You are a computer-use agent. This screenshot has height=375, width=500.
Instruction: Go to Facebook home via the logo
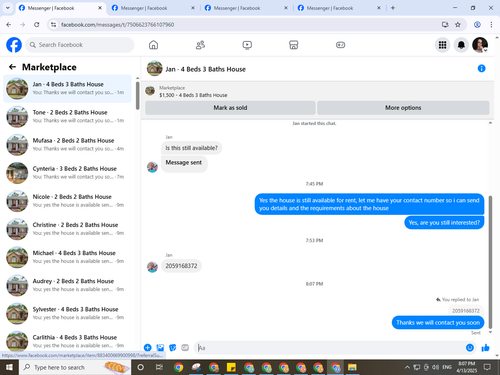[x=14, y=45]
